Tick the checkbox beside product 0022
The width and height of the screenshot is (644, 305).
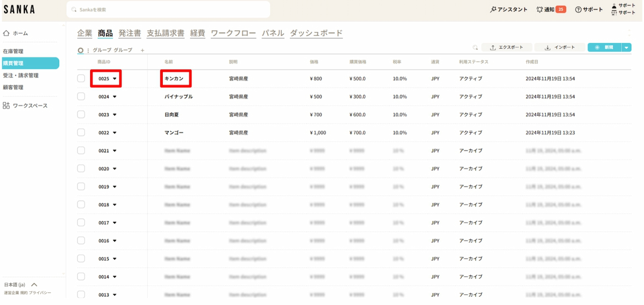click(81, 133)
